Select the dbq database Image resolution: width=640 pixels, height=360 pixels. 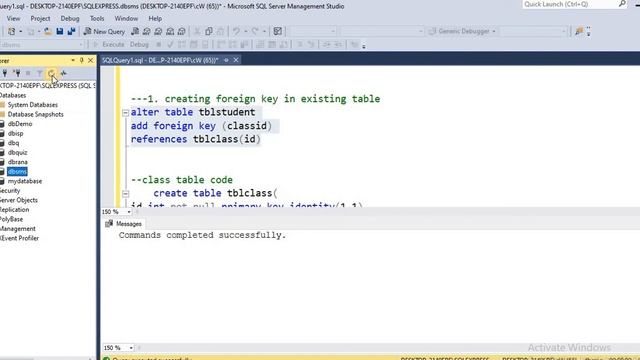pyautogui.click(x=13, y=143)
